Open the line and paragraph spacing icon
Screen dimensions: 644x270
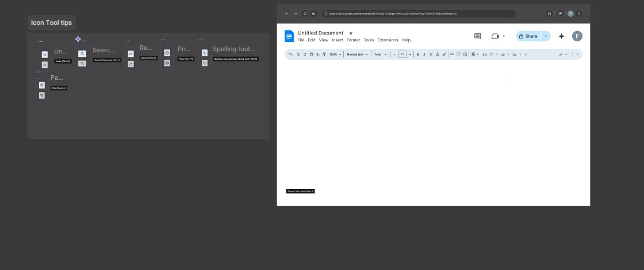[x=485, y=54]
